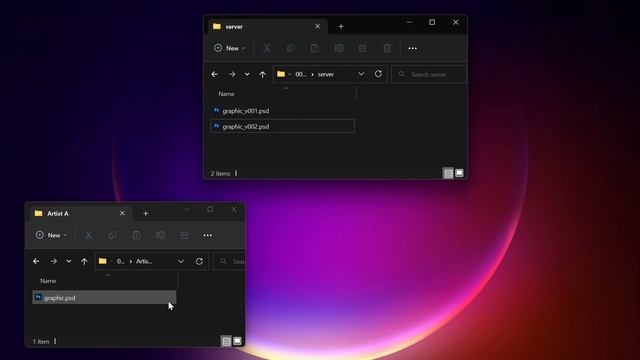
Task: Click Cut icon in server window toolbar
Action: [x=267, y=48]
